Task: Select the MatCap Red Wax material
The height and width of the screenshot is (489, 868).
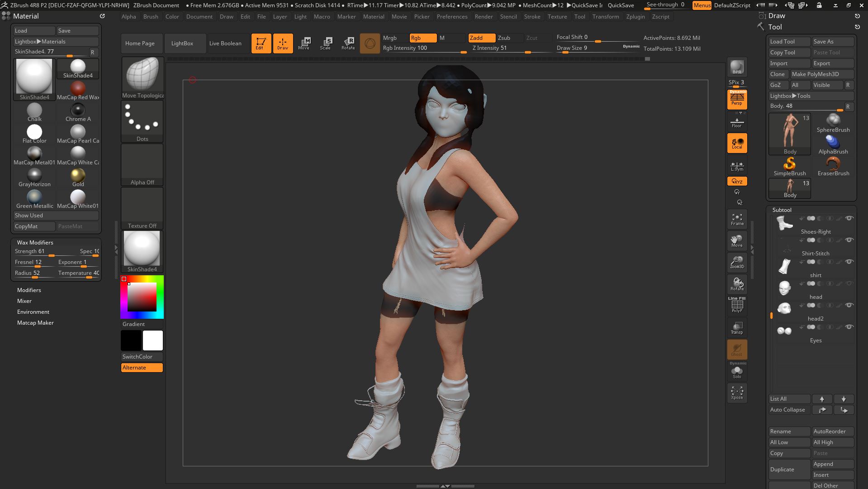Action: pos(78,91)
